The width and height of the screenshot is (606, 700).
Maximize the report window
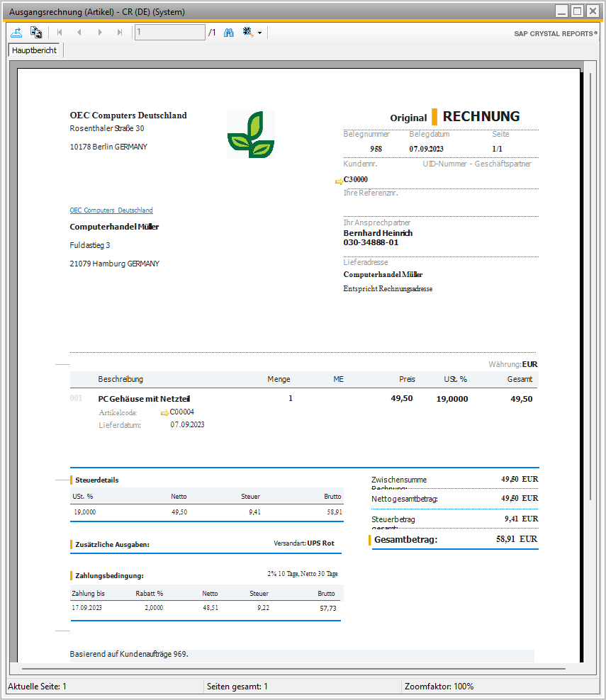pyautogui.click(x=578, y=11)
